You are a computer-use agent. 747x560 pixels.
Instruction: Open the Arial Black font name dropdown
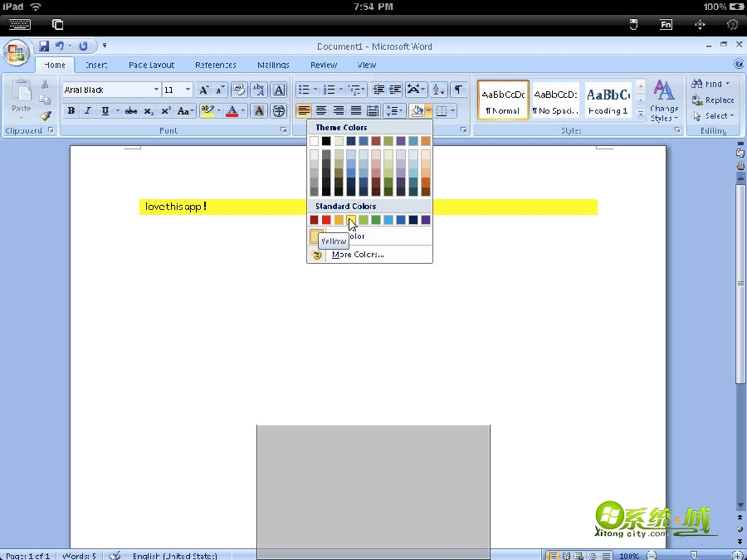(155, 90)
